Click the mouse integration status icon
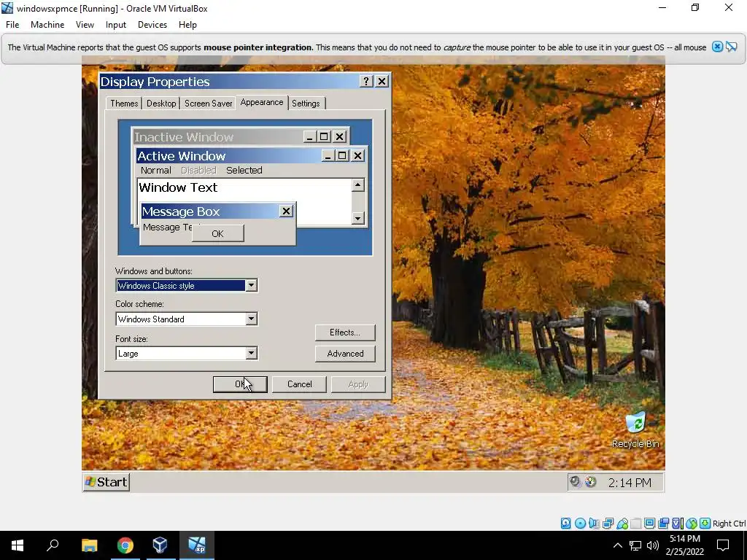747x560 pixels. [x=692, y=524]
